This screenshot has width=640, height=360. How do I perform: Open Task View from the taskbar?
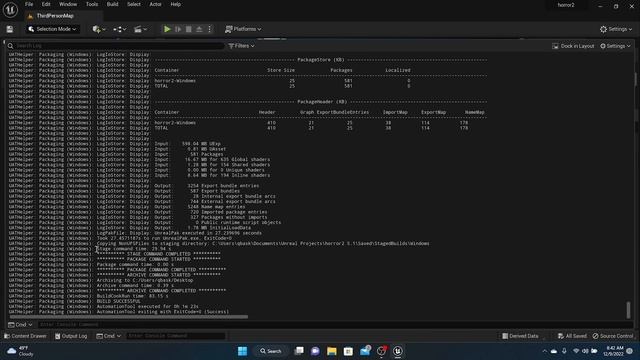coord(299,351)
